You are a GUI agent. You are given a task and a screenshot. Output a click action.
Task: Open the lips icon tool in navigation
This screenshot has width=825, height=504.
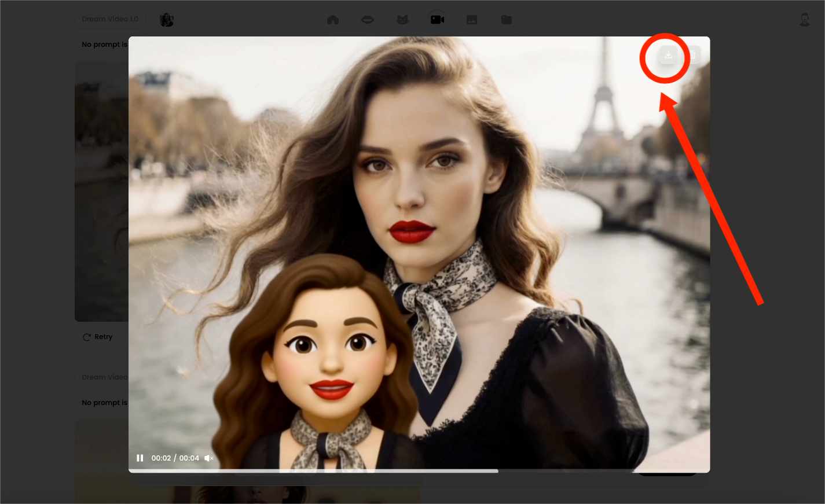pyautogui.click(x=368, y=20)
